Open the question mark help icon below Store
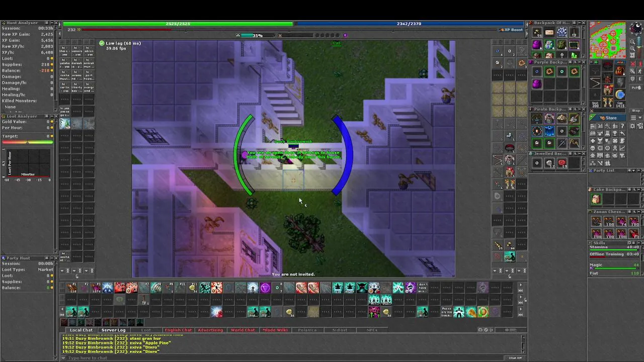 click(x=622, y=126)
